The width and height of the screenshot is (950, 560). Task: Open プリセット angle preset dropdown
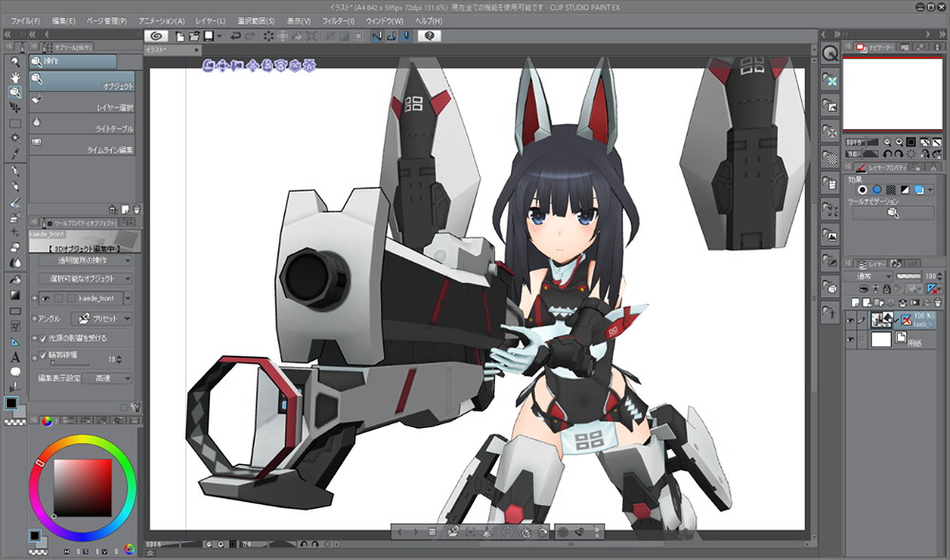pyautogui.click(x=102, y=319)
